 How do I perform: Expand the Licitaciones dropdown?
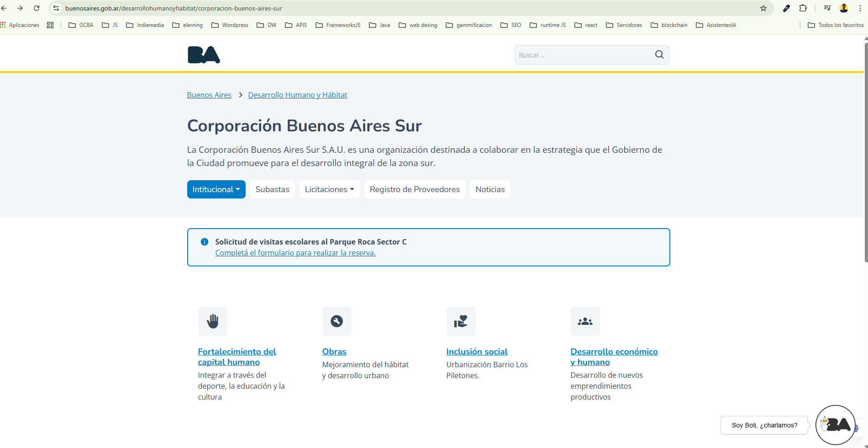(329, 189)
